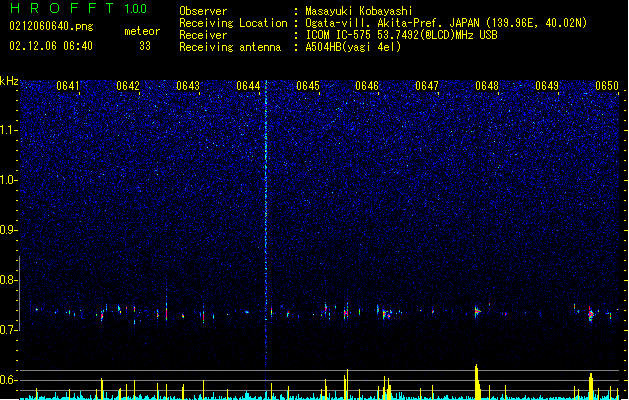Click the Observer label
629x400 pixels.
click(203, 11)
